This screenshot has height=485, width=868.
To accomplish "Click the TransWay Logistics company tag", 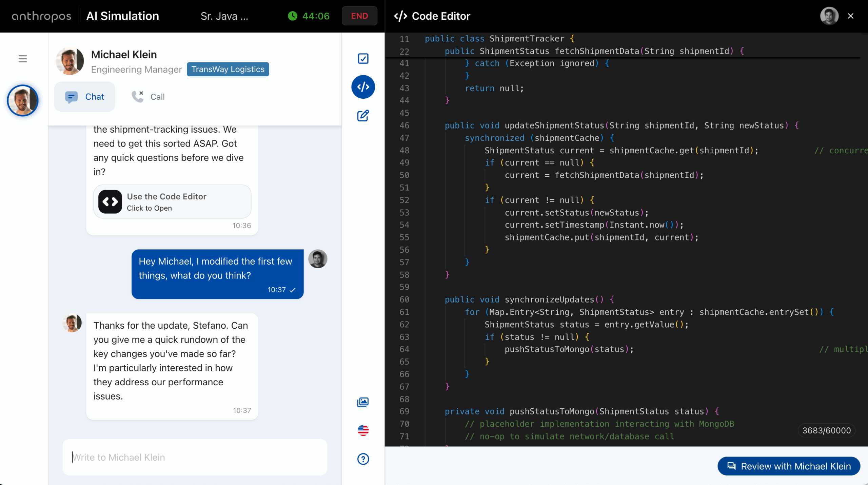I will tap(228, 69).
